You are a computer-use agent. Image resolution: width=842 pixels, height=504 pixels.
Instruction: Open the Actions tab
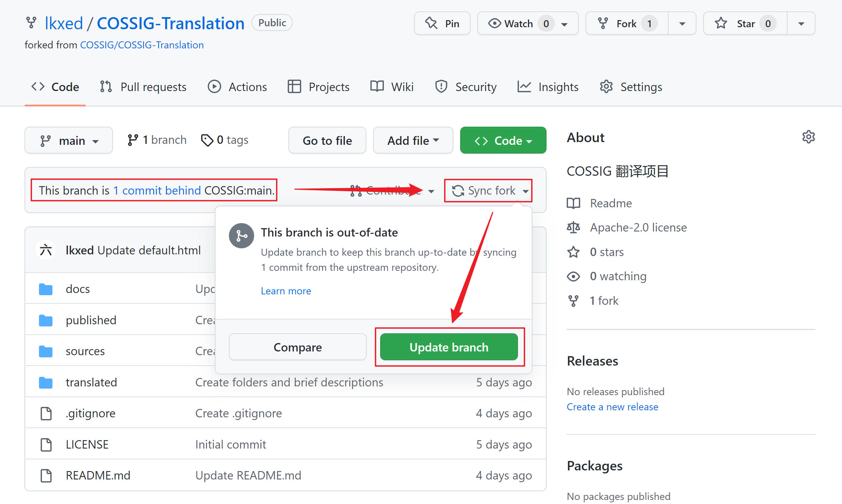click(237, 87)
